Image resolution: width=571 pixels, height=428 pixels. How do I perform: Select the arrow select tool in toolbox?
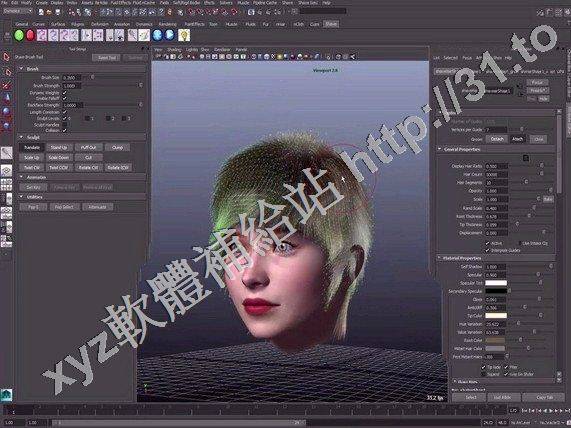(x=6, y=57)
